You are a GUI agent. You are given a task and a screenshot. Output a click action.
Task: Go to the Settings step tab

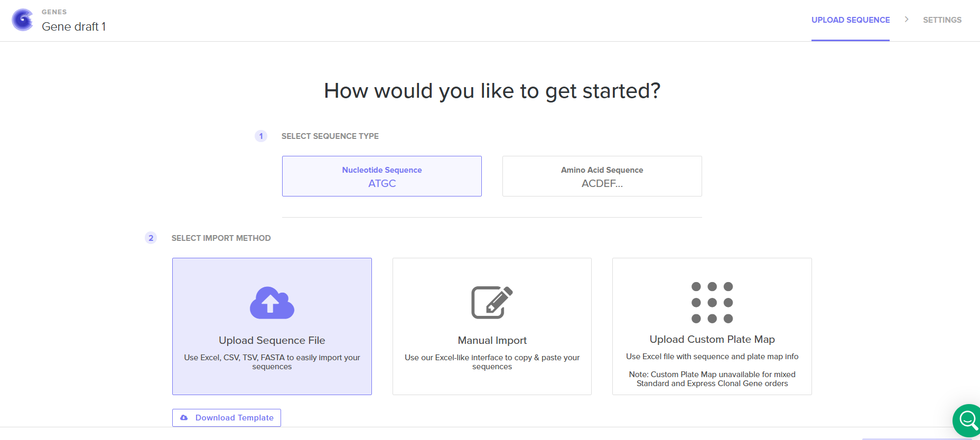coord(942,20)
